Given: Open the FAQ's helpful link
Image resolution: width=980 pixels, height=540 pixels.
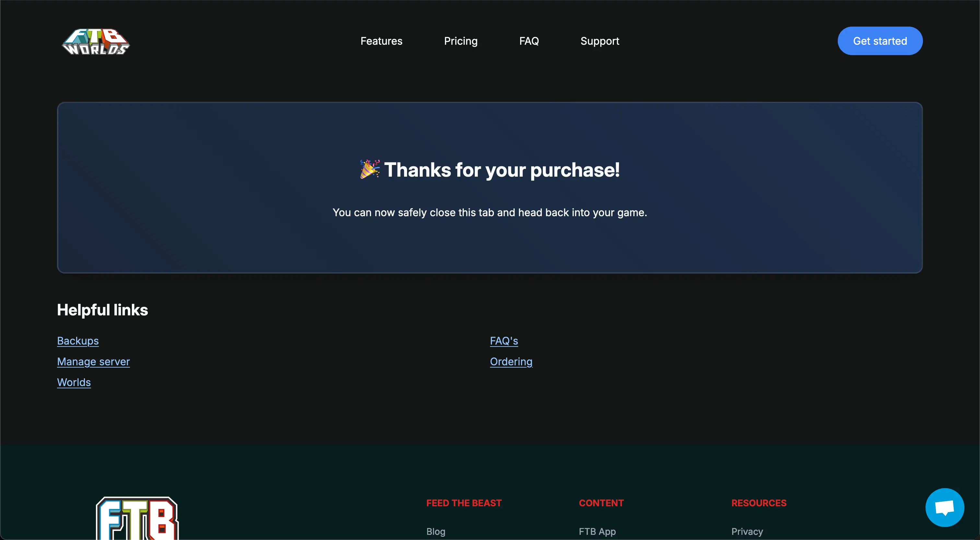Looking at the screenshot, I should pyautogui.click(x=504, y=341).
